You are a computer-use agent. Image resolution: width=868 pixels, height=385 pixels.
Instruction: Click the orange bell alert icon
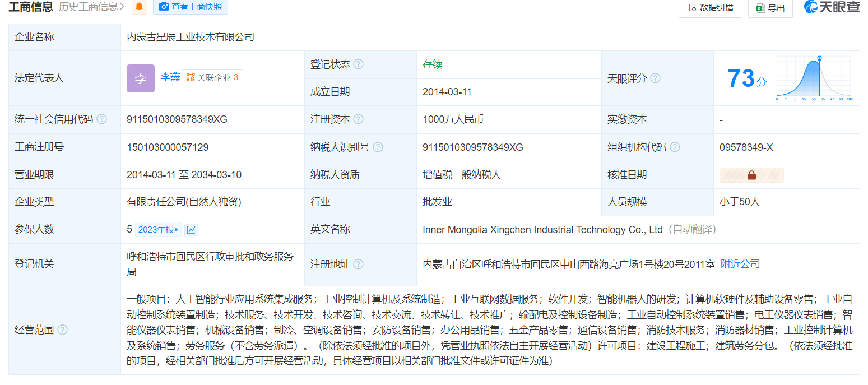pos(139,7)
